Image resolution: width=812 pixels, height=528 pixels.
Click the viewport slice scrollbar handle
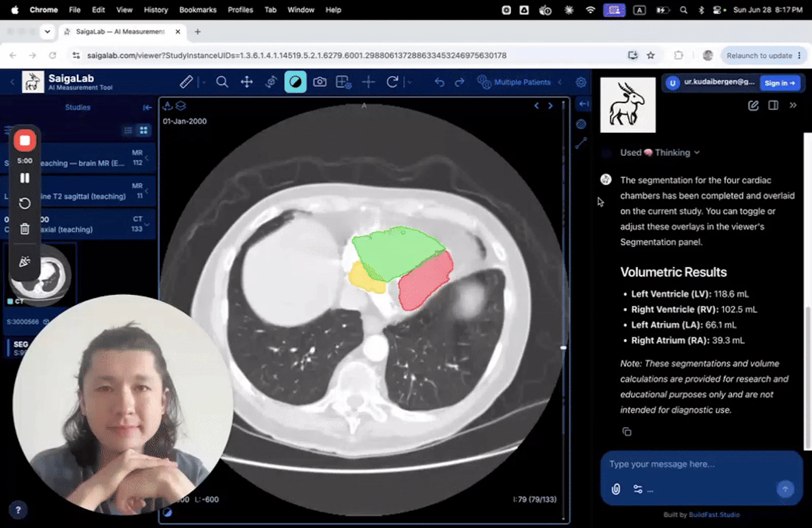pyautogui.click(x=563, y=348)
